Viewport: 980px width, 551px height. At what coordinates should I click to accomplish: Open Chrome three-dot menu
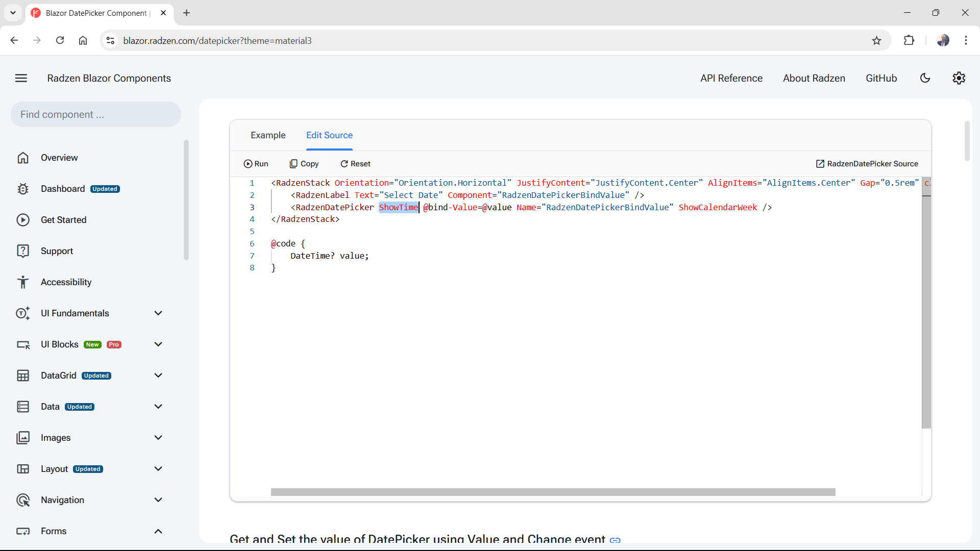(x=966, y=40)
